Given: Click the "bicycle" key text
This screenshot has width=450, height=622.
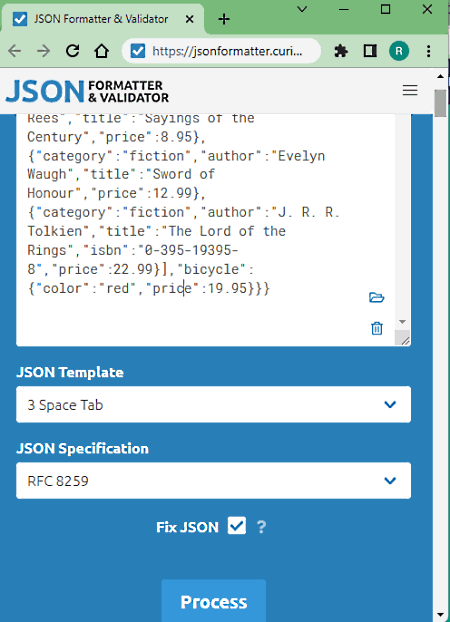Looking at the screenshot, I should coord(212,269).
